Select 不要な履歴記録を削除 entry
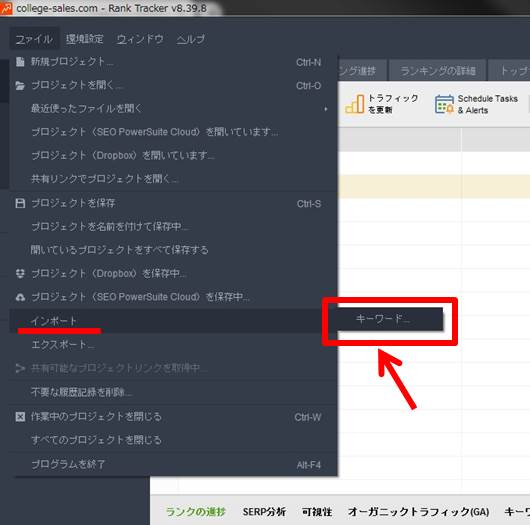Screen dimensions: 530x525 tap(173, 392)
